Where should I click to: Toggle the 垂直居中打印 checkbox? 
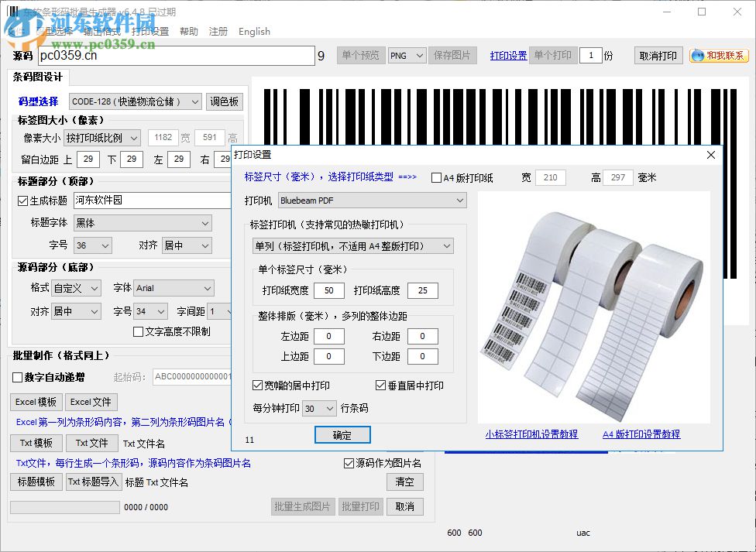click(x=381, y=386)
